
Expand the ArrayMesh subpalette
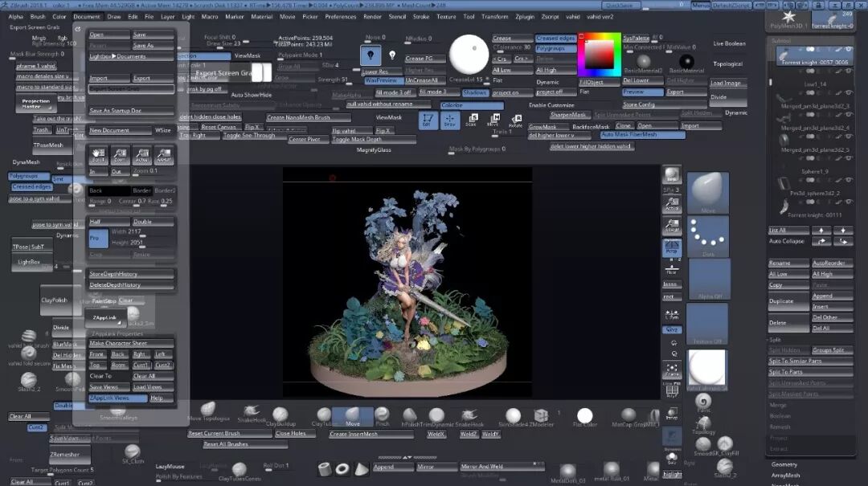785,476
